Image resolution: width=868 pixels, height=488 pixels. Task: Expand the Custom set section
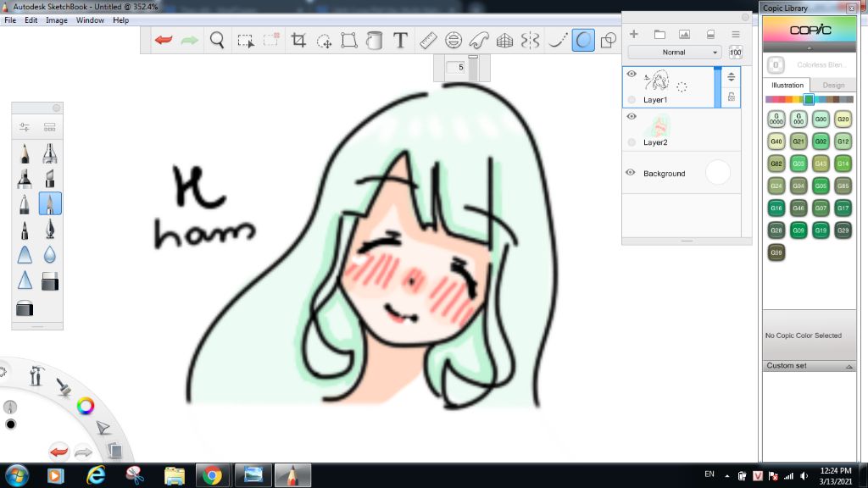pos(810,366)
